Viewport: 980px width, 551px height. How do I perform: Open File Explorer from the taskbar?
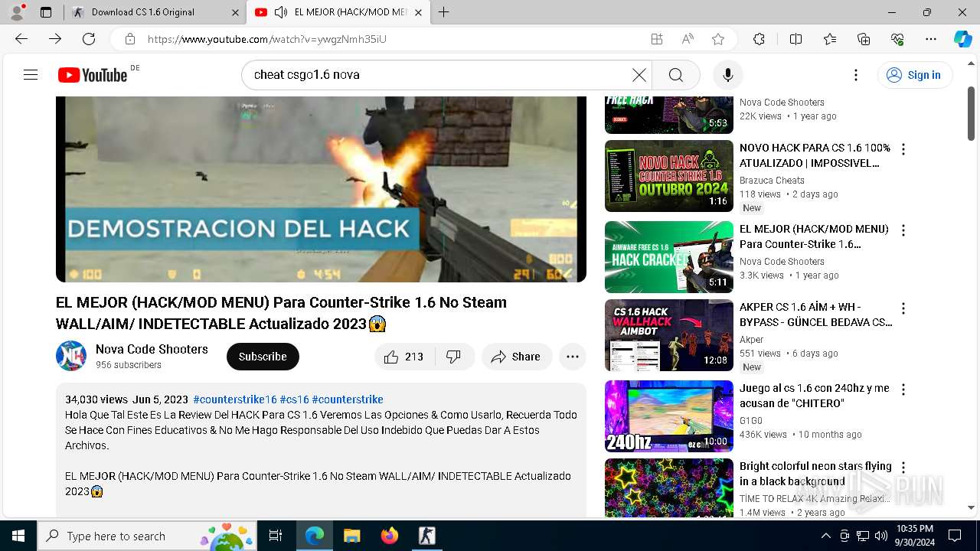[351, 536]
